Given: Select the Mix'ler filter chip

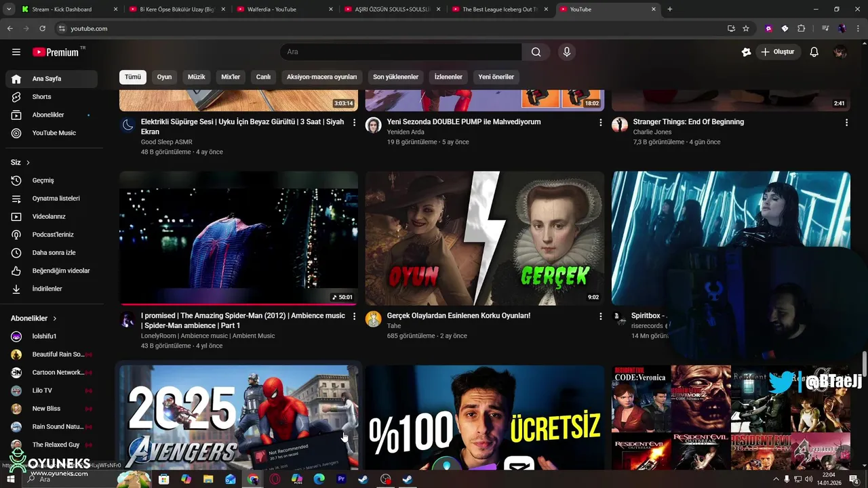Looking at the screenshot, I should (231, 77).
